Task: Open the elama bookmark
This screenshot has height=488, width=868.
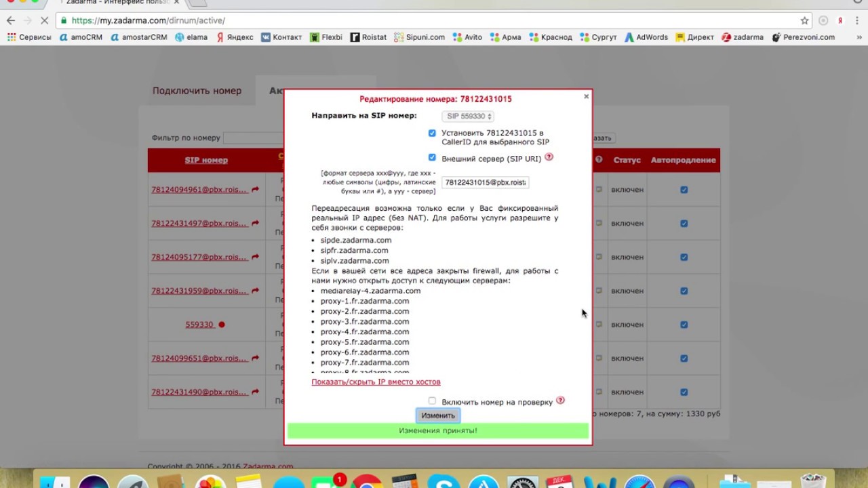Action: [x=191, y=37]
